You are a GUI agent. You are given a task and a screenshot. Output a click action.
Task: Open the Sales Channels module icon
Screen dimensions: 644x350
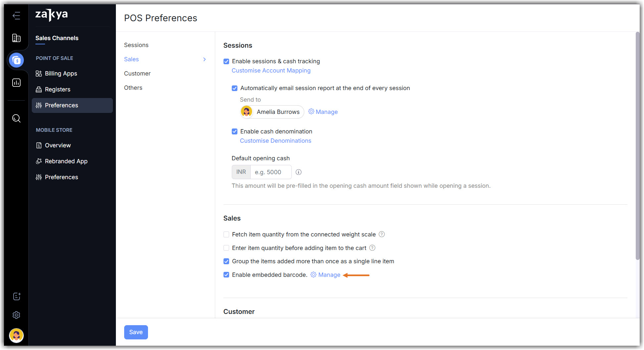(x=16, y=60)
